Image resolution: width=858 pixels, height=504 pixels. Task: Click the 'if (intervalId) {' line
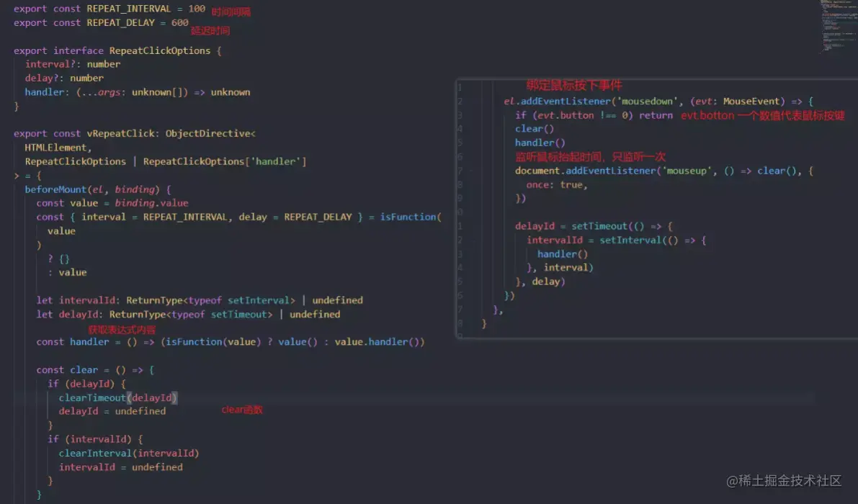coord(95,439)
